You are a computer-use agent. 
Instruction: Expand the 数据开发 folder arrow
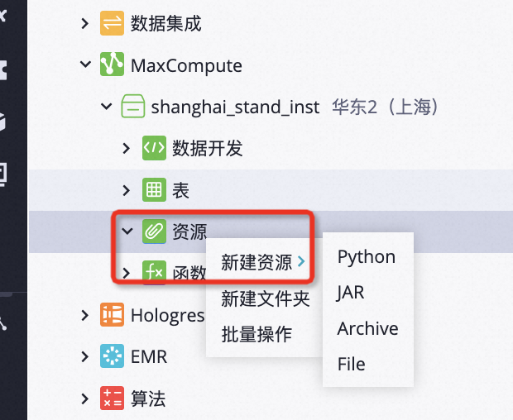click(x=126, y=149)
